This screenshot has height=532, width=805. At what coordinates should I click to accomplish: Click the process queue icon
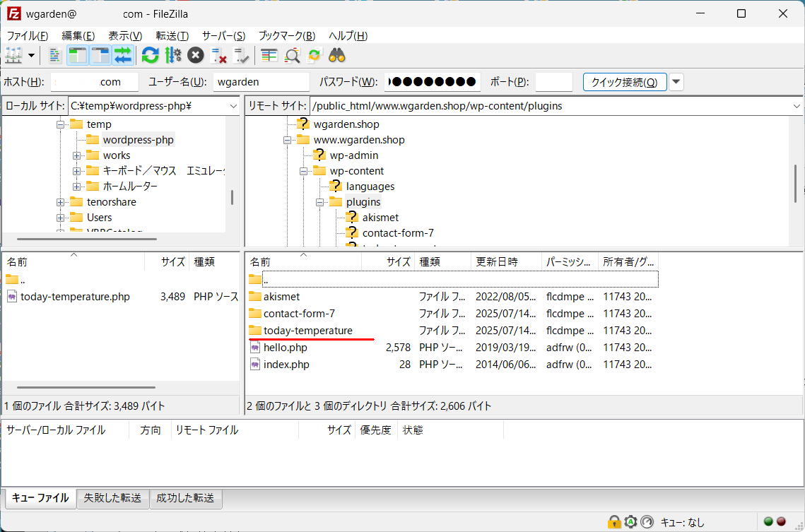click(x=173, y=55)
